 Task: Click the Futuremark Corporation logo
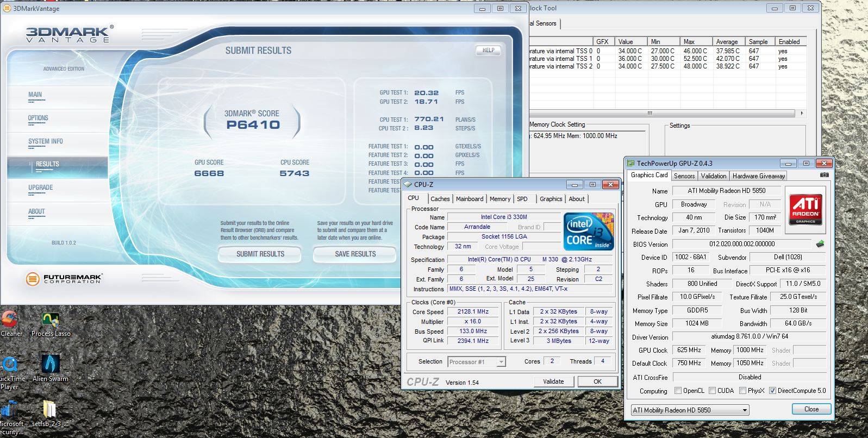click(x=64, y=279)
